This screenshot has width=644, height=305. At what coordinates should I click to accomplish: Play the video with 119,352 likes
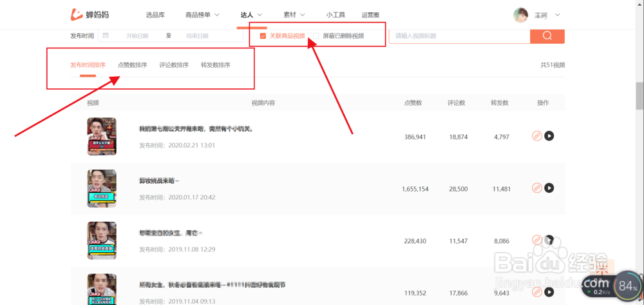click(x=549, y=292)
